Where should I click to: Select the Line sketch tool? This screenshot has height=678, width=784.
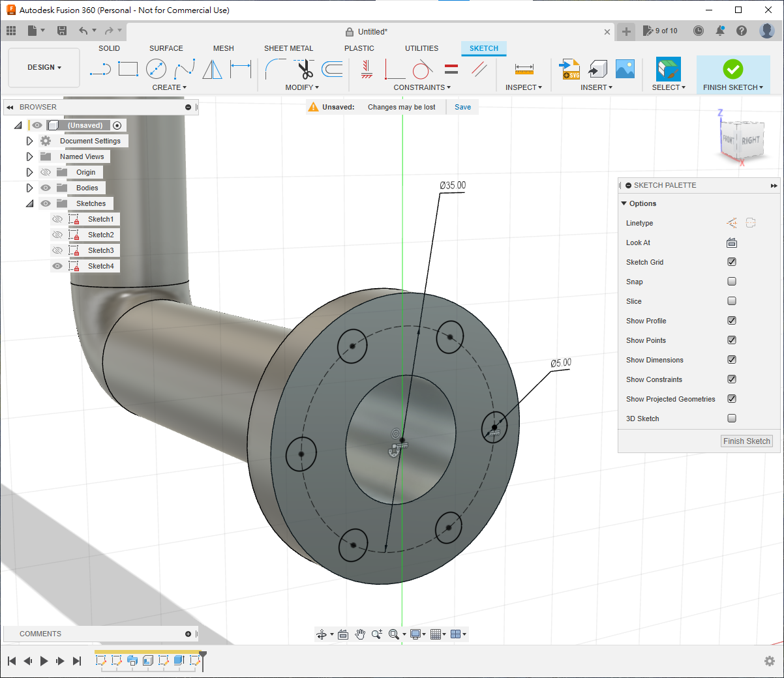100,69
